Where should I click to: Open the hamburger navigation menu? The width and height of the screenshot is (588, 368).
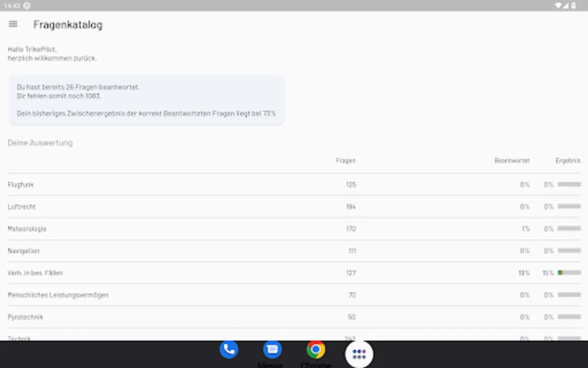click(13, 24)
